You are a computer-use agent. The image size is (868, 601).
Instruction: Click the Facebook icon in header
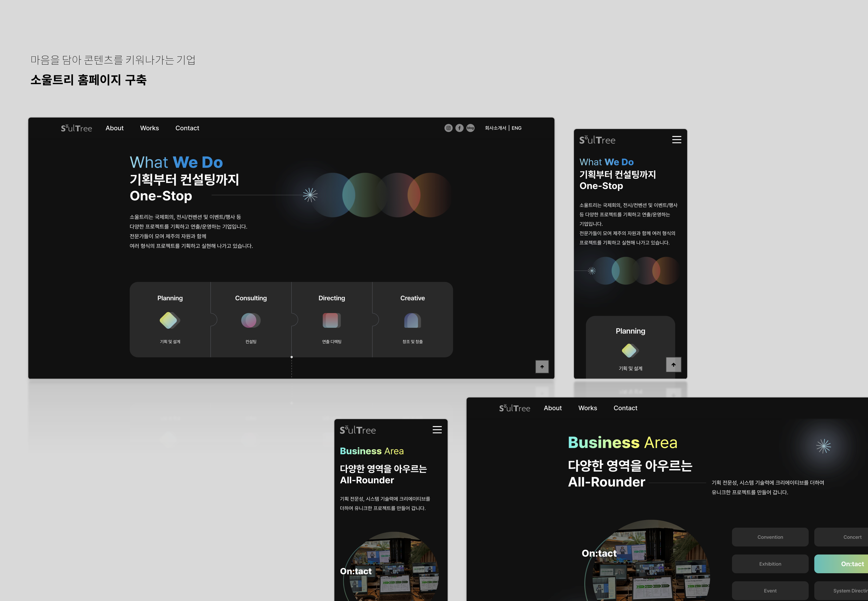click(x=459, y=128)
